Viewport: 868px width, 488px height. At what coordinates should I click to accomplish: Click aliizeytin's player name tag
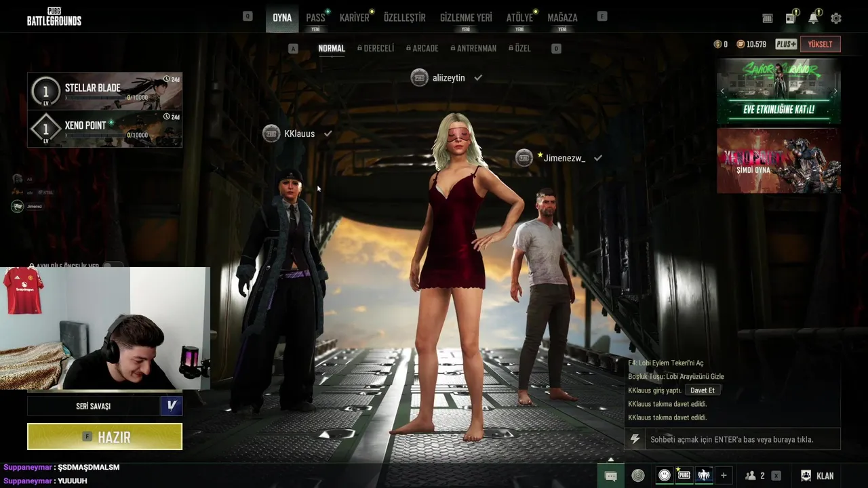click(449, 78)
